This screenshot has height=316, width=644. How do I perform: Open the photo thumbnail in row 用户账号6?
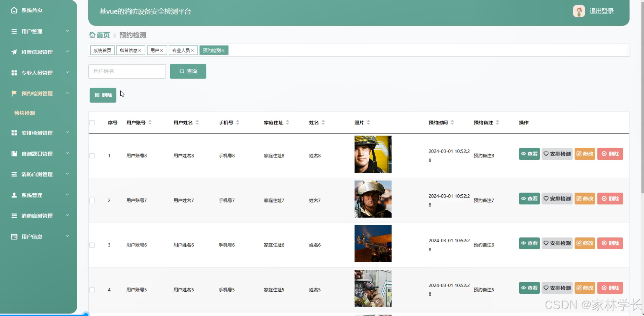click(373, 244)
